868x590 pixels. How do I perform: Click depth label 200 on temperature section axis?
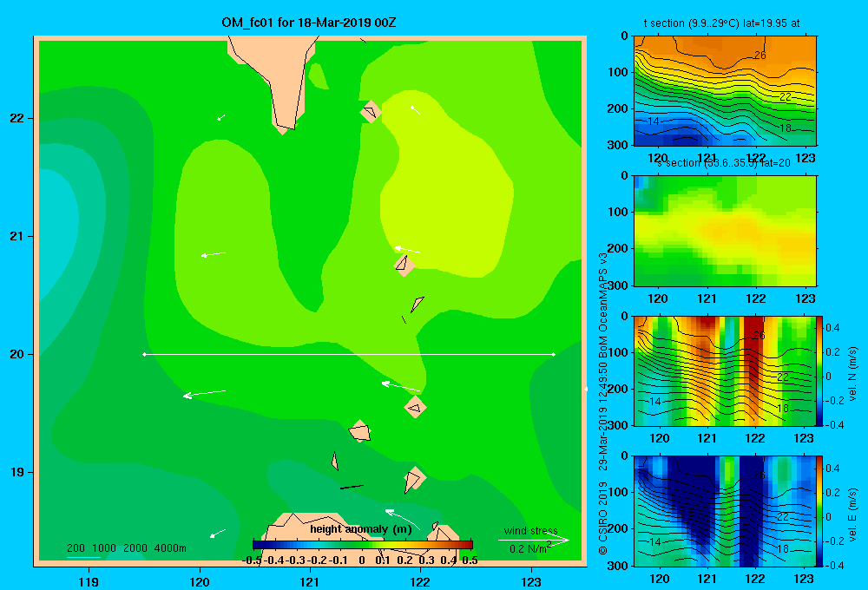(x=617, y=108)
